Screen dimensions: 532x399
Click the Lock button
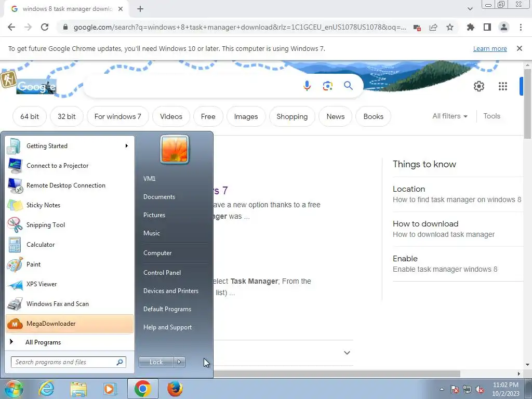[x=156, y=362]
